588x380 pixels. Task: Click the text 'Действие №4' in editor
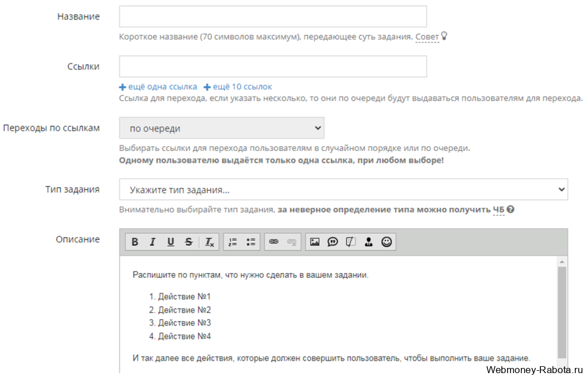[184, 336]
